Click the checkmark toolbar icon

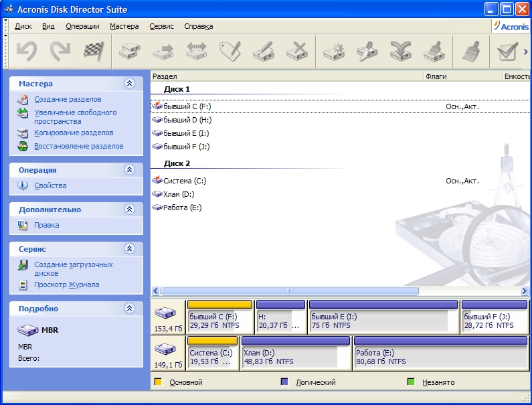pyautogui.click(x=507, y=52)
